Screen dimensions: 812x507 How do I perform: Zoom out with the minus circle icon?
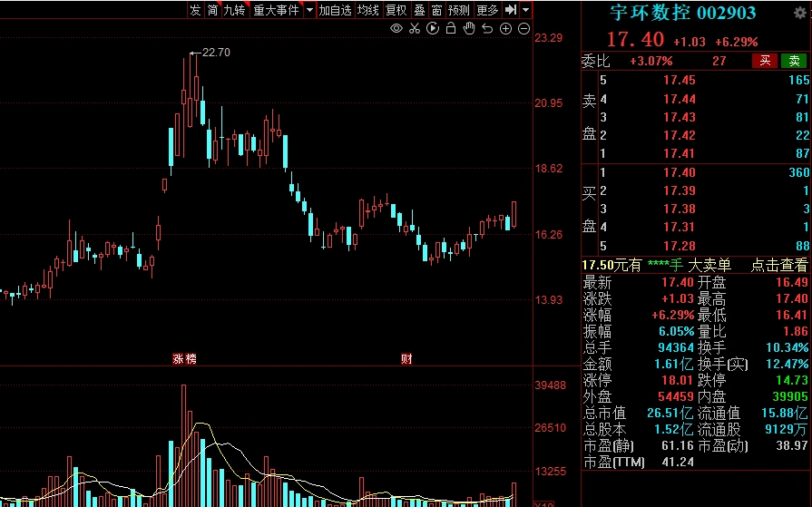pyautogui.click(x=524, y=29)
